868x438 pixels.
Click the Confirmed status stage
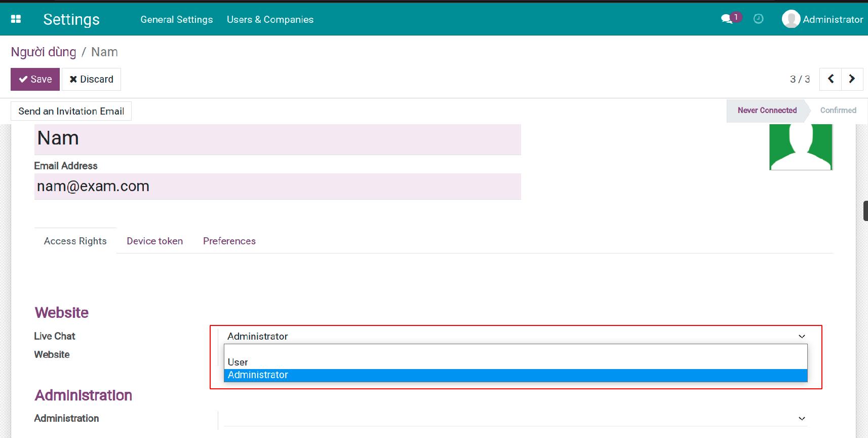pos(838,111)
